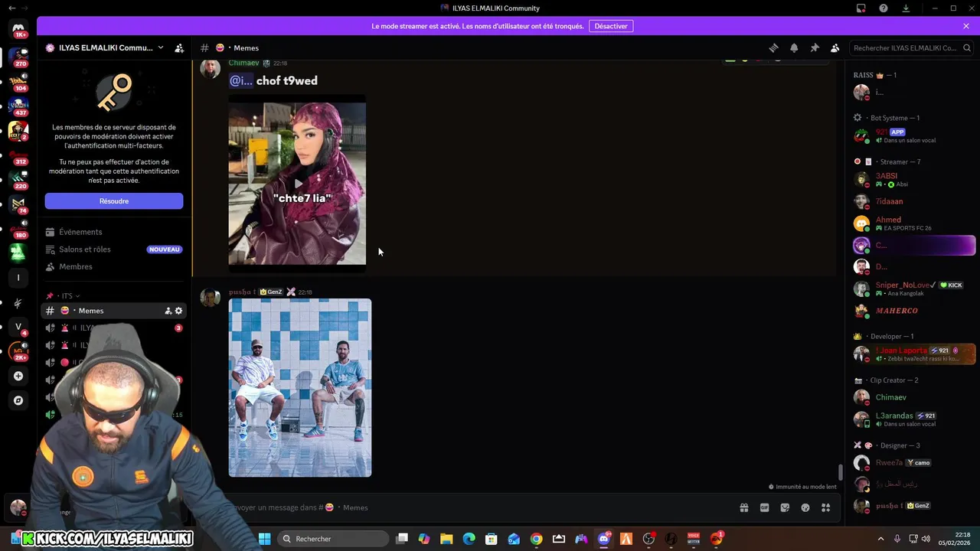Viewport: 980px width, 551px height.
Task: Open server with 312 badge in sidebar
Action: coord(18,155)
